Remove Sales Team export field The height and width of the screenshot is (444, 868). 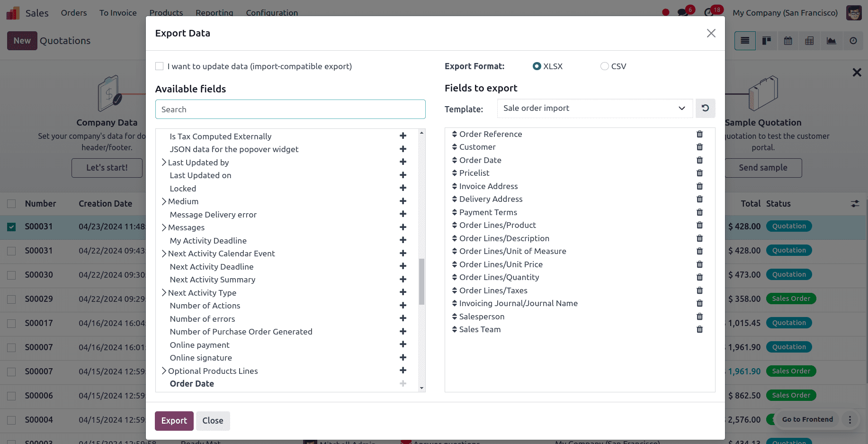click(699, 329)
